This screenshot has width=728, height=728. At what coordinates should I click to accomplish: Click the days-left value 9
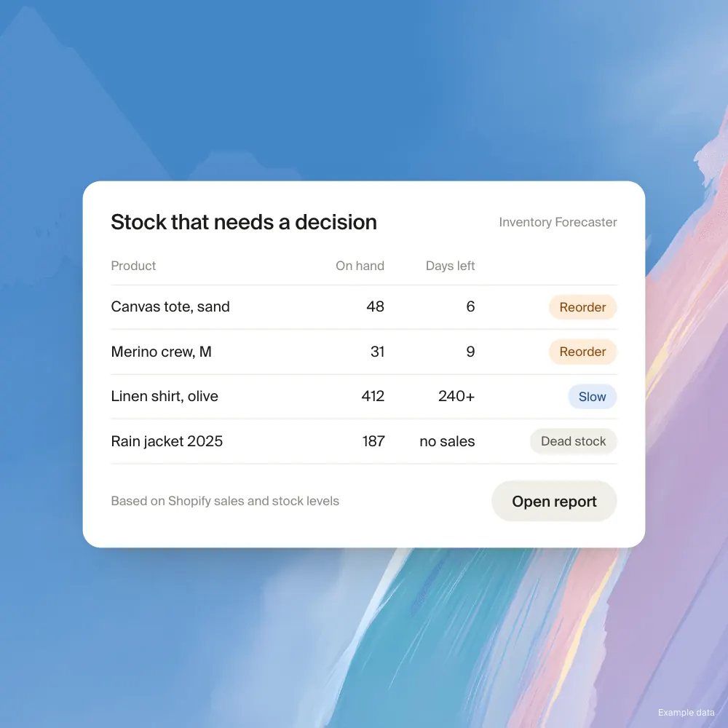(x=470, y=352)
